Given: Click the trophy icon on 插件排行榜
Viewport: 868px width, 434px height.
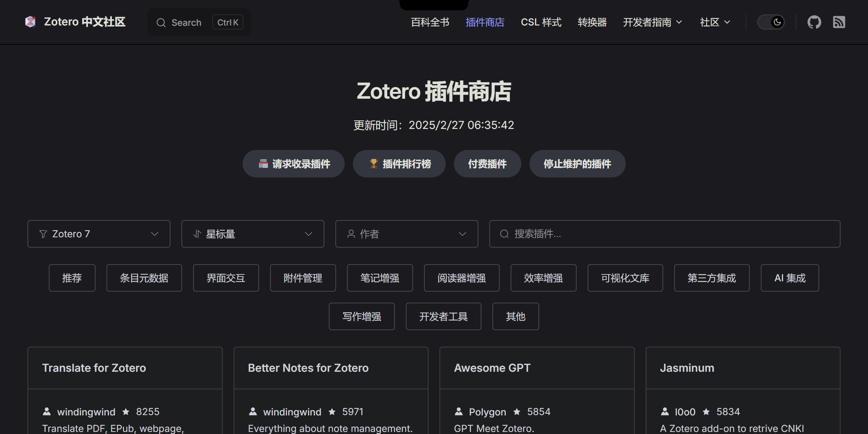Looking at the screenshot, I should tap(374, 164).
